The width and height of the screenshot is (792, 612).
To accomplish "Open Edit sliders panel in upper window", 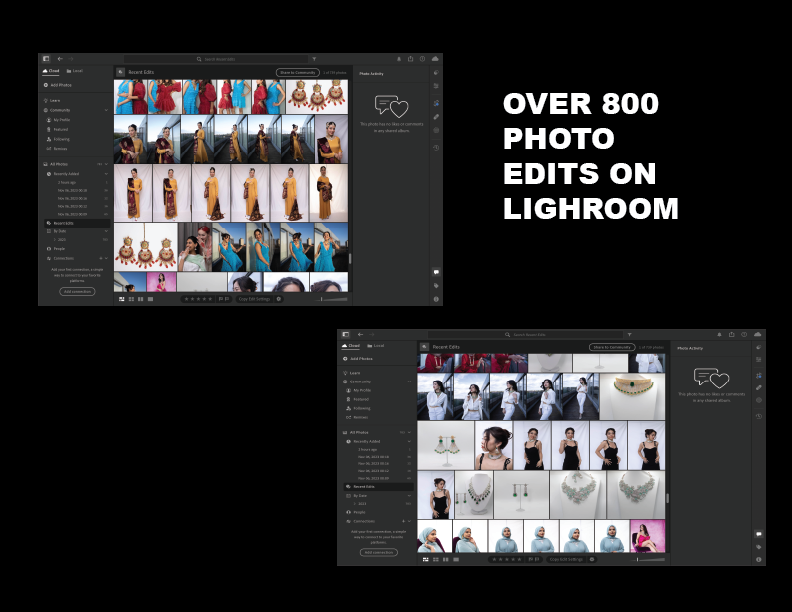I will click(436, 86).
